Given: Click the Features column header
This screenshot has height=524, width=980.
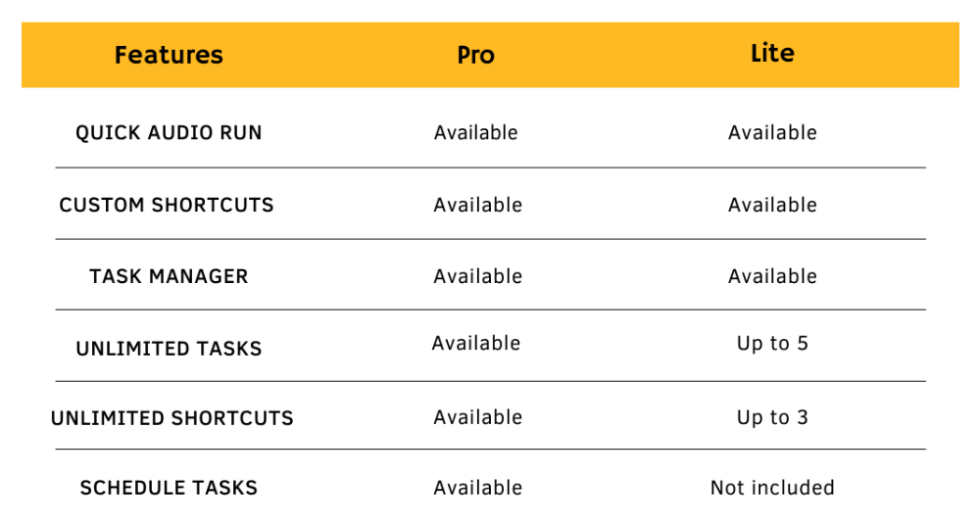Looking at the screenshot, I should pyautogui.click(x=169, y=55).
